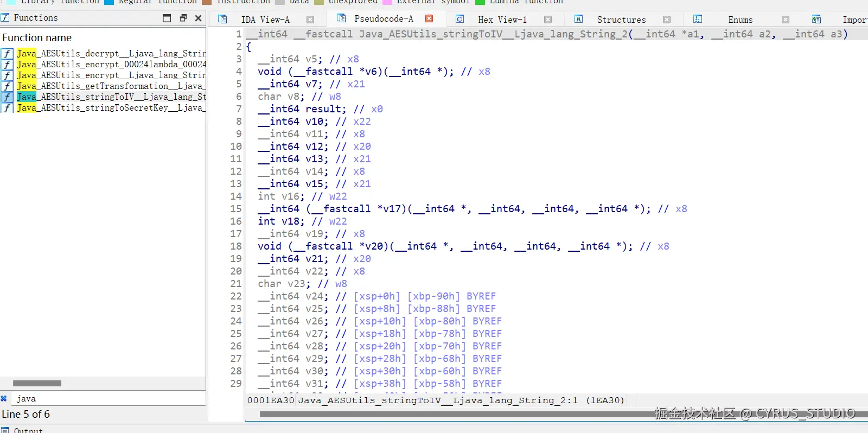Click v10 declaration with x22 comment

click(x=314, y=122)
